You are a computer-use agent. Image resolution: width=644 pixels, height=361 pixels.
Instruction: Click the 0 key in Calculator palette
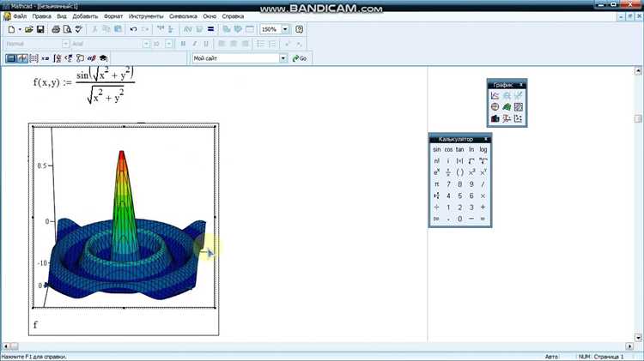(459, 219)
